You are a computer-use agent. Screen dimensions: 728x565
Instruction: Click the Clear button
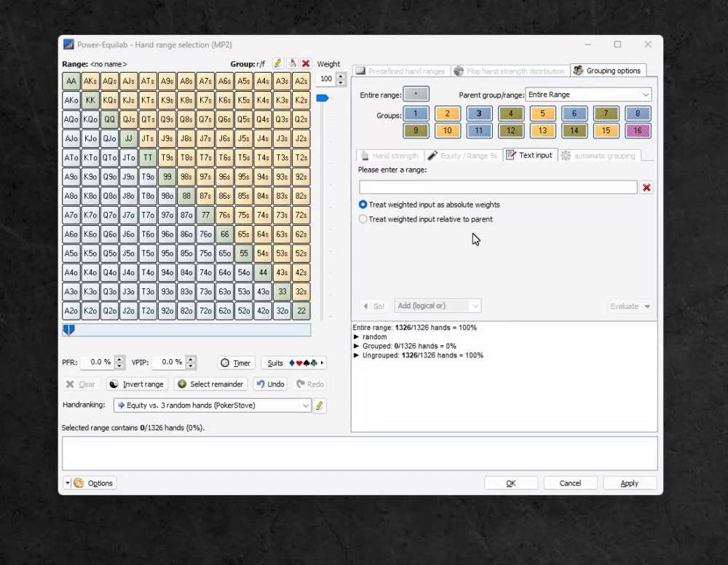(81, 384)
